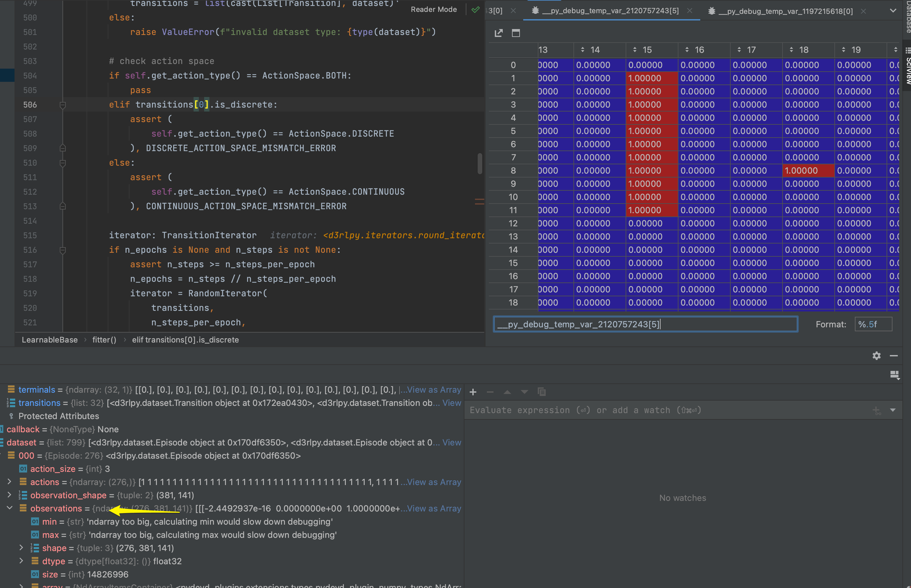Collapse the observations variable node
The image size is (911, 588).
click(x=10, y=508)
